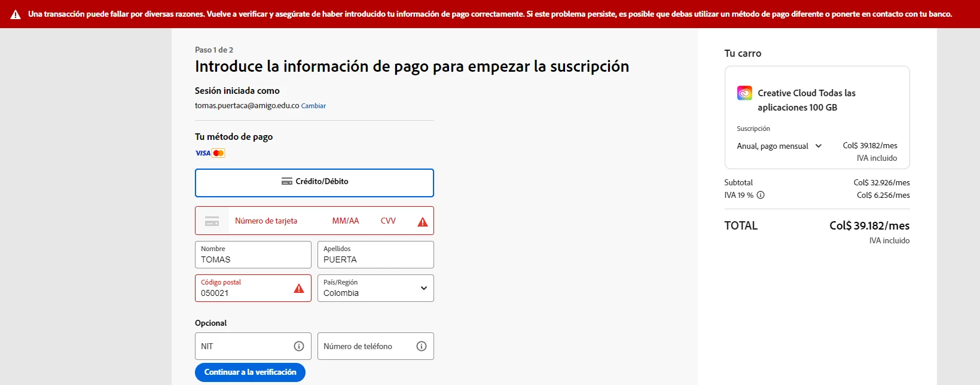The image size is (980, 385).
Task: Click the card icon in card number field
Action: coord(212,221)
